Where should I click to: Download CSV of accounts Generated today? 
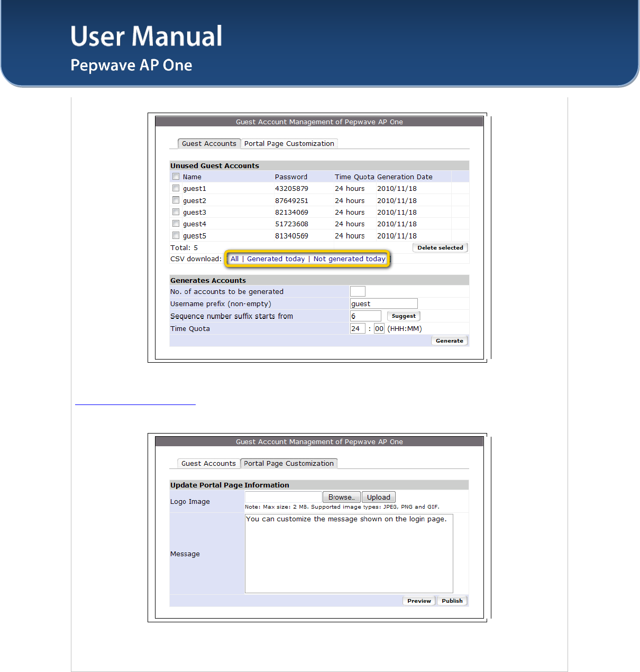[276, 259]
